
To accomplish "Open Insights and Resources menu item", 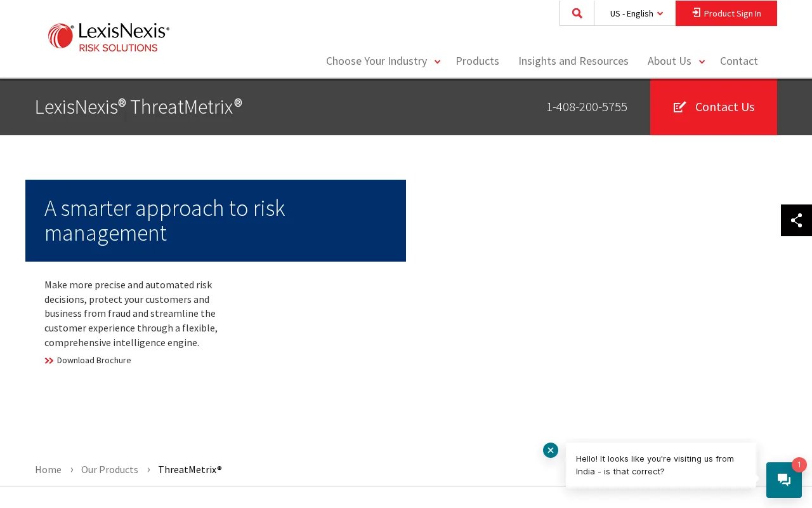I will 573,61.
